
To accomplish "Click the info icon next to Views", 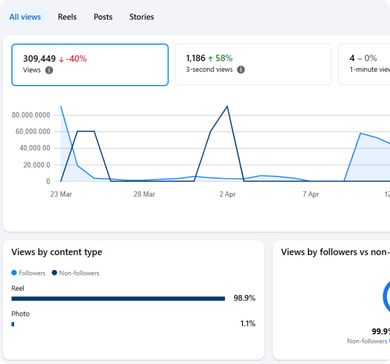I will click(49, 70).
